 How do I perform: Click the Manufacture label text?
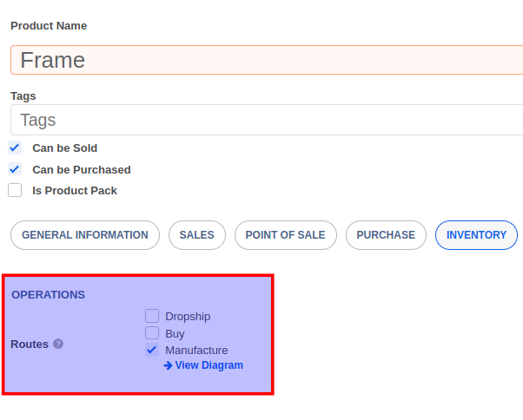tap(196, 350)
